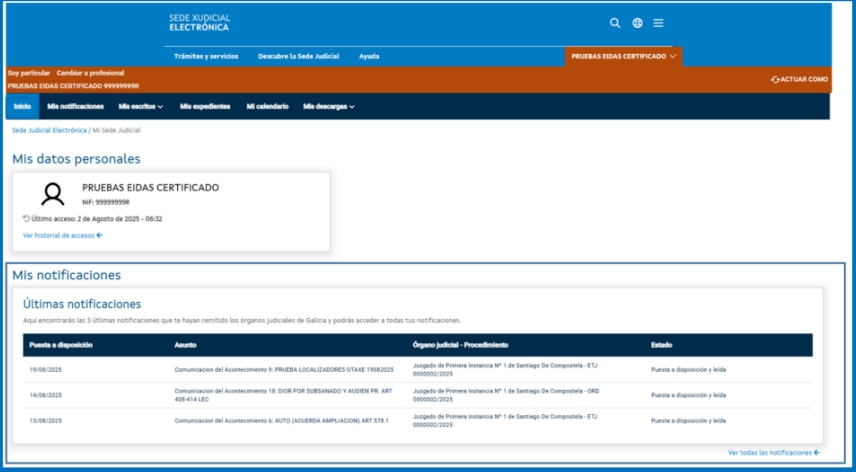Open notification Acontecimiento 9 Prueba Localizadores
Screen dimensions: 856x472
click(283, 370)
